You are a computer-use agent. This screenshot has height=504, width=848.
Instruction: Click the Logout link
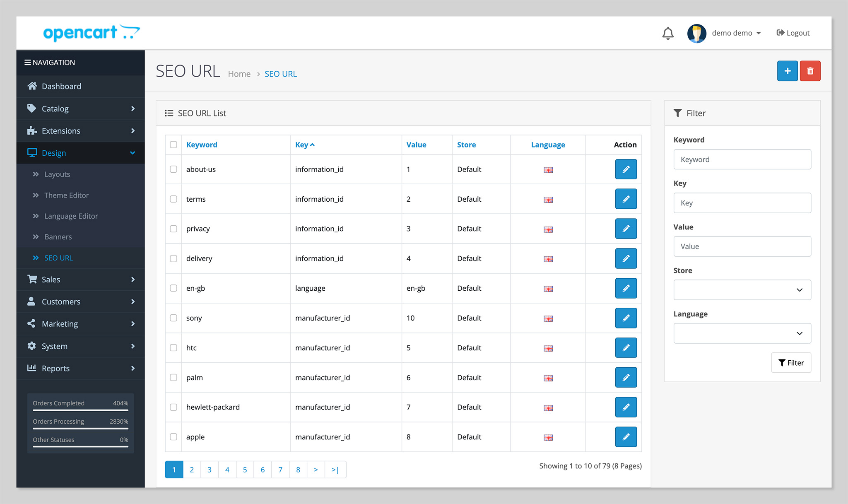793,33
